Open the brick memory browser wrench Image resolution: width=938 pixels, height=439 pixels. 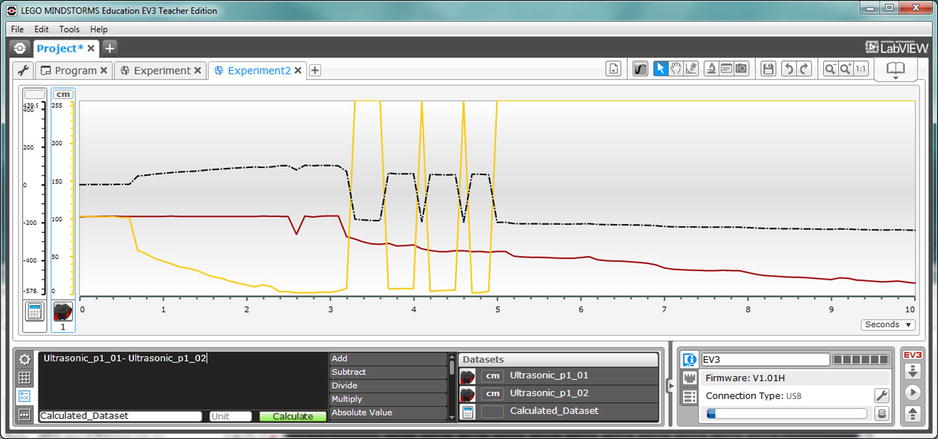pos(881,395)
